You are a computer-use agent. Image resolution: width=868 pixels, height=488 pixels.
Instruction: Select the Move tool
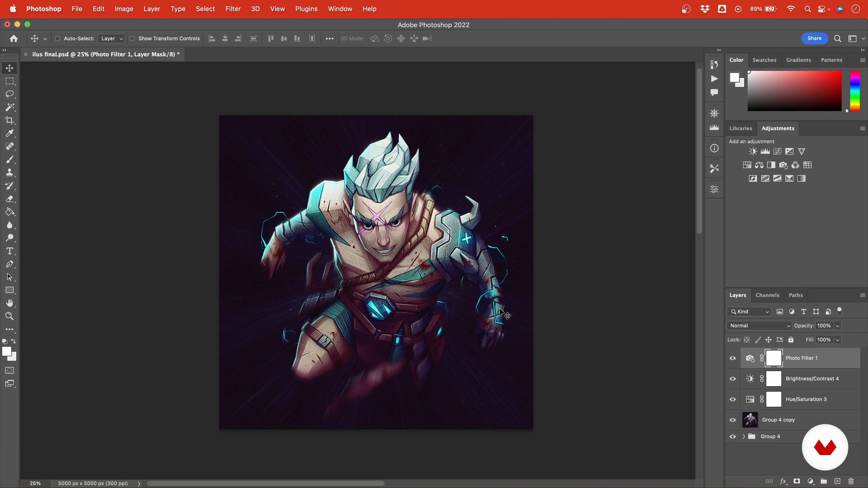9,68
